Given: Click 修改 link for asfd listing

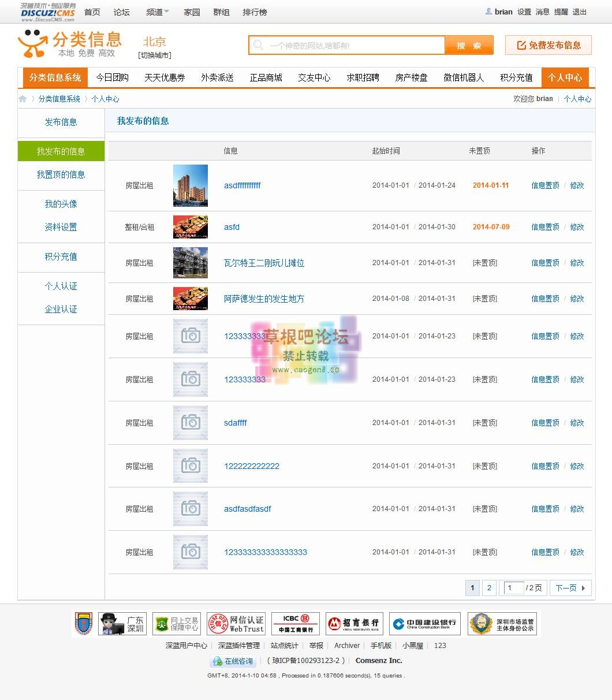Looking at the screenshot, I should tap(577, 227).
